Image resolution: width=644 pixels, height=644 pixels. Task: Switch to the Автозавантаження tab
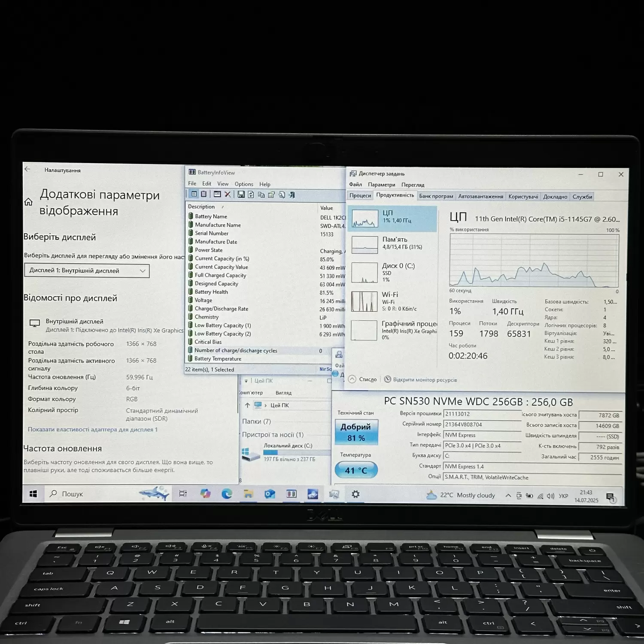[x=480, y=196]
